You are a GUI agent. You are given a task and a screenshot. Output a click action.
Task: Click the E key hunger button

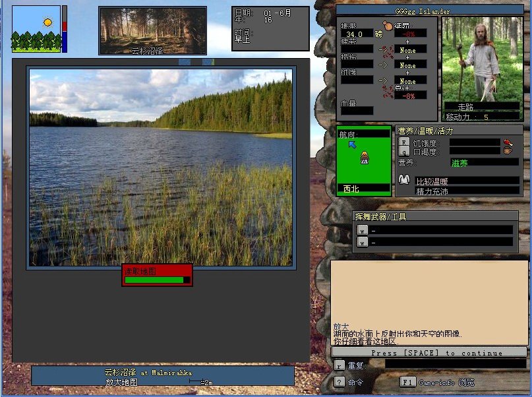[403, 142]
